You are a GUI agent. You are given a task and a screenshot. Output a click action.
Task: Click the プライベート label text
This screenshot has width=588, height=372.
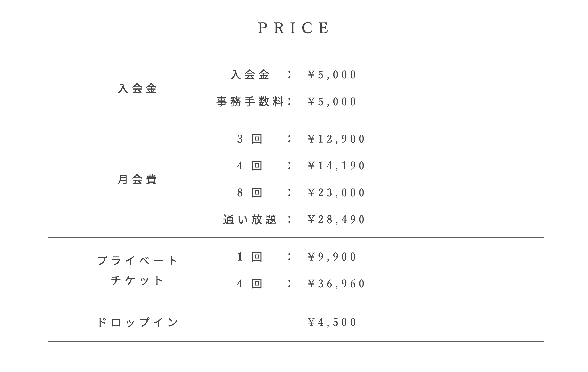tap(137, 261)
